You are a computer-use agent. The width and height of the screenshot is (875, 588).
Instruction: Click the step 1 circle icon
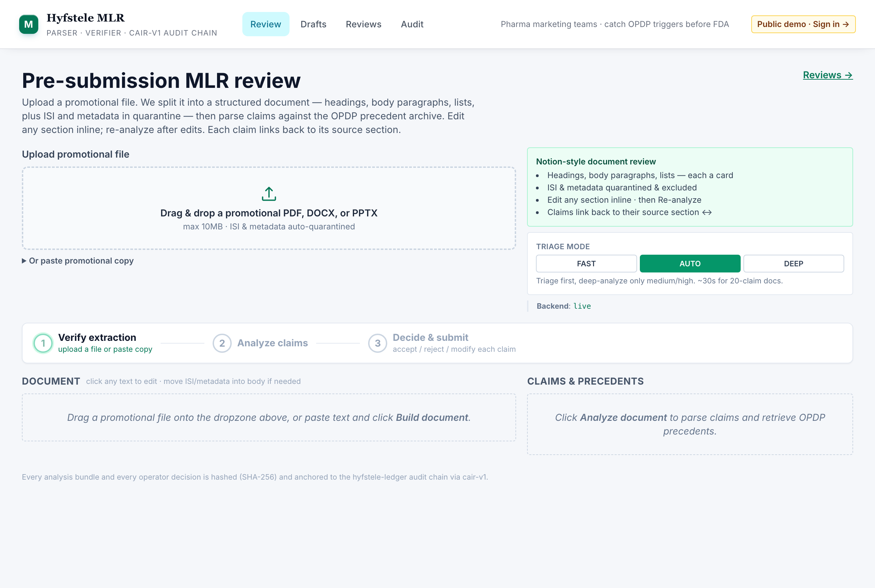[x=43, y=343]
